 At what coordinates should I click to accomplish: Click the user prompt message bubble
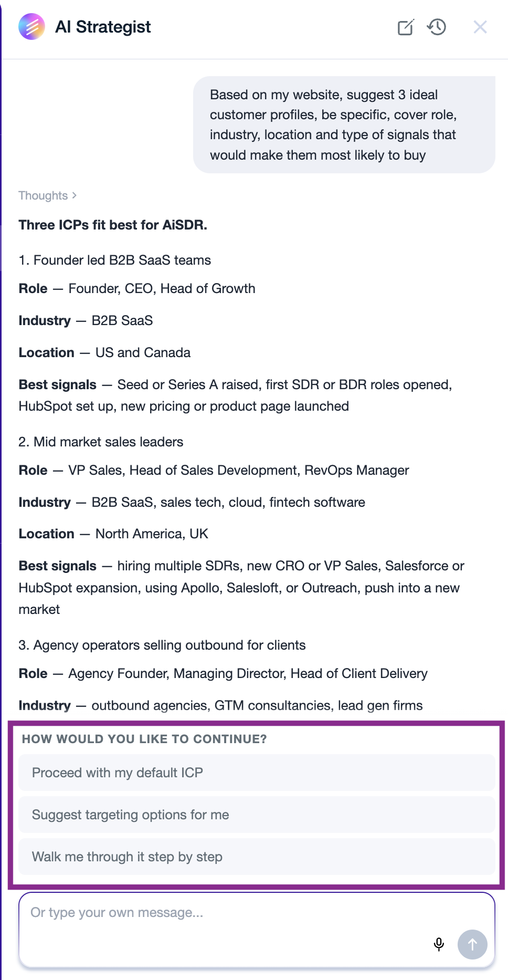tap(344, 125)
